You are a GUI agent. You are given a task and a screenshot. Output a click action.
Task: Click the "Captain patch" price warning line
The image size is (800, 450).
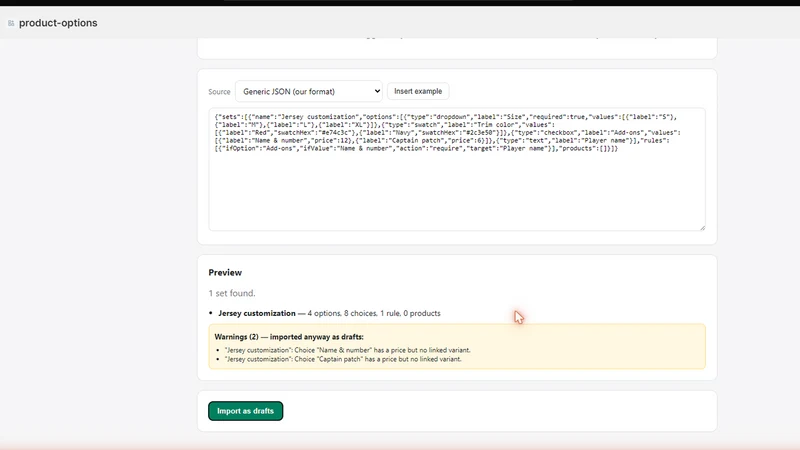(x=343, y=359)
